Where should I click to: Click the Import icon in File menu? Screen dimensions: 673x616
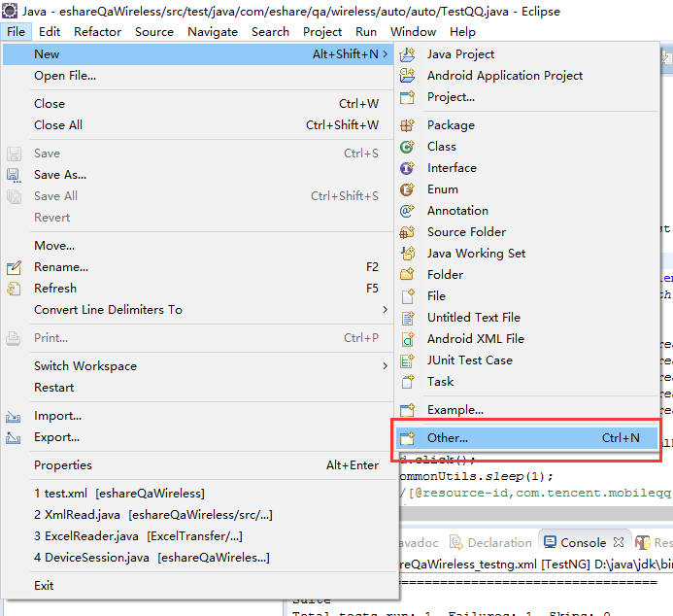click(x=14, y=417)
